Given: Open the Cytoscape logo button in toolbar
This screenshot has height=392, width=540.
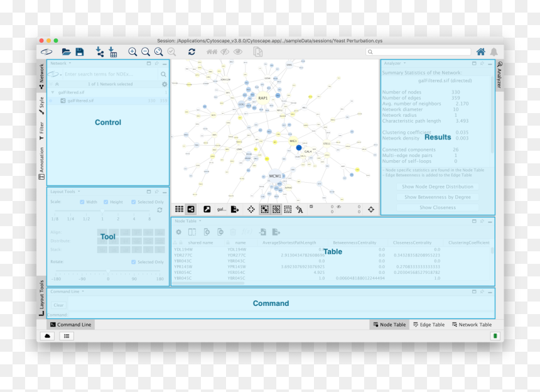Looking at the screenshot, I should [46, 52].
